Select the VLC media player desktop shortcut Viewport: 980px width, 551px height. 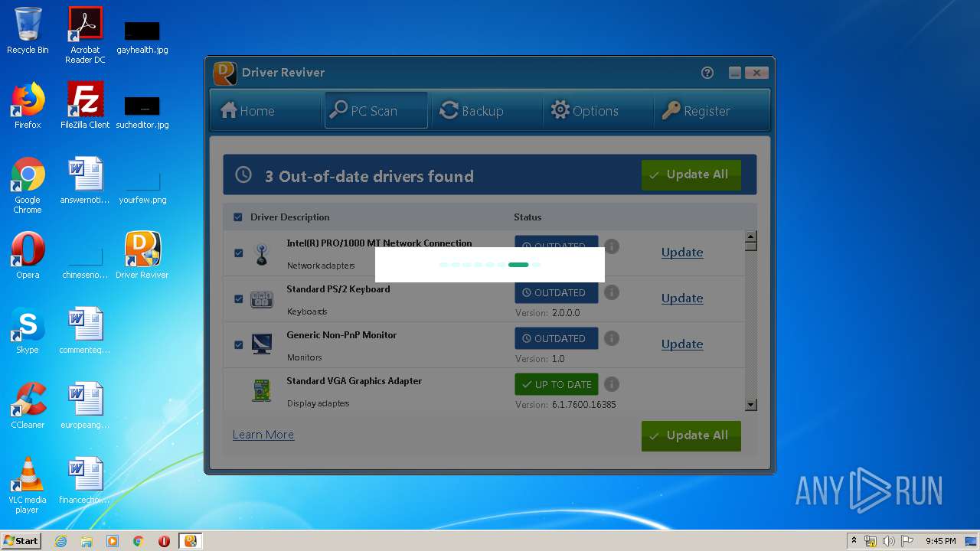(28, 485)
